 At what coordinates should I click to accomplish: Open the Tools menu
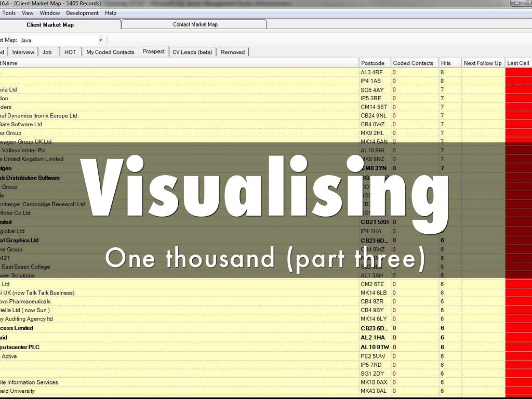(x=9, y=13)
